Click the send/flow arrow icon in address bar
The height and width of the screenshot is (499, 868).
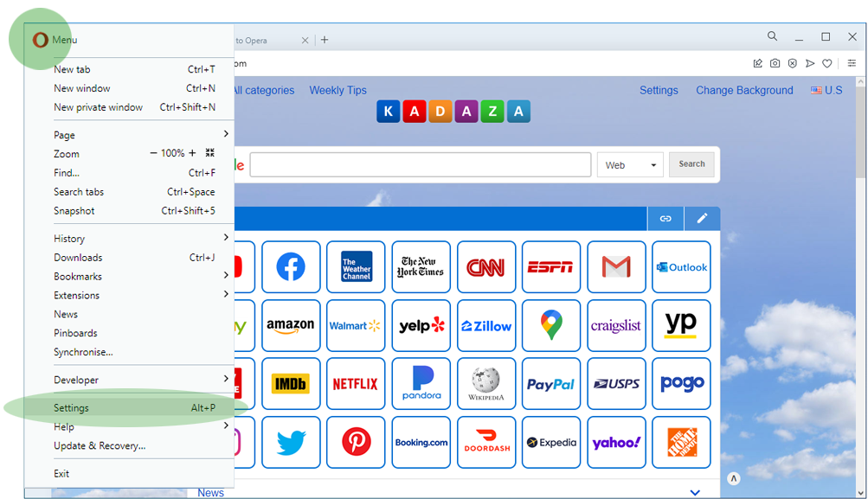(810, 63)
